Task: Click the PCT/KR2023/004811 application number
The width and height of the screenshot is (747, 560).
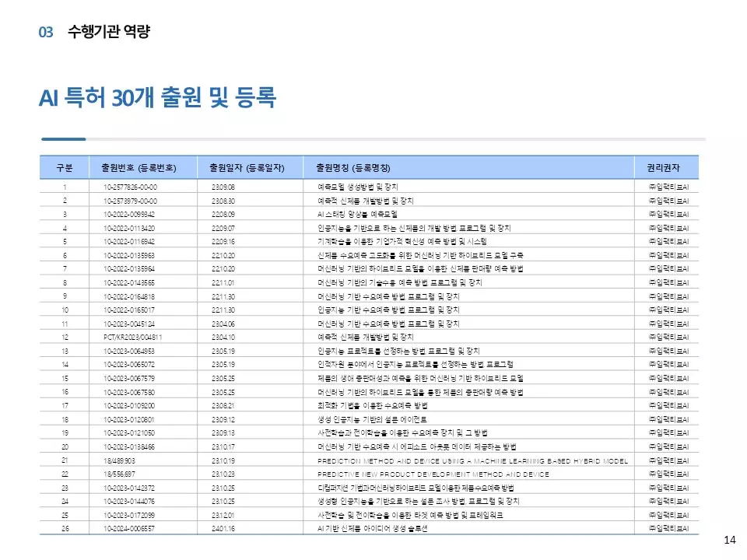Action: coord(133,337)
